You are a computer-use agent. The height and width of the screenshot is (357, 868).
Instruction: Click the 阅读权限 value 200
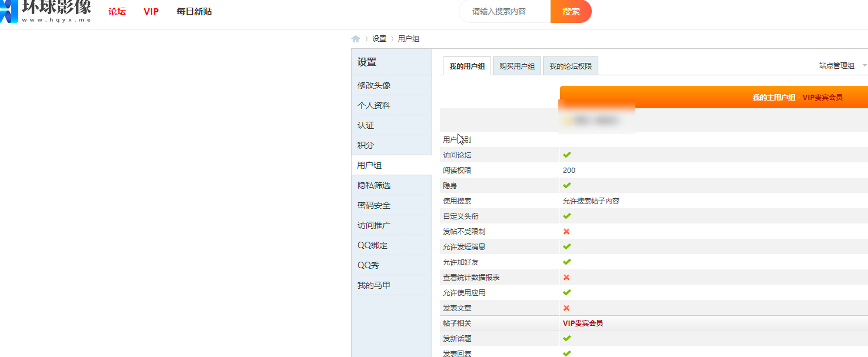click(x=569, y=171)
